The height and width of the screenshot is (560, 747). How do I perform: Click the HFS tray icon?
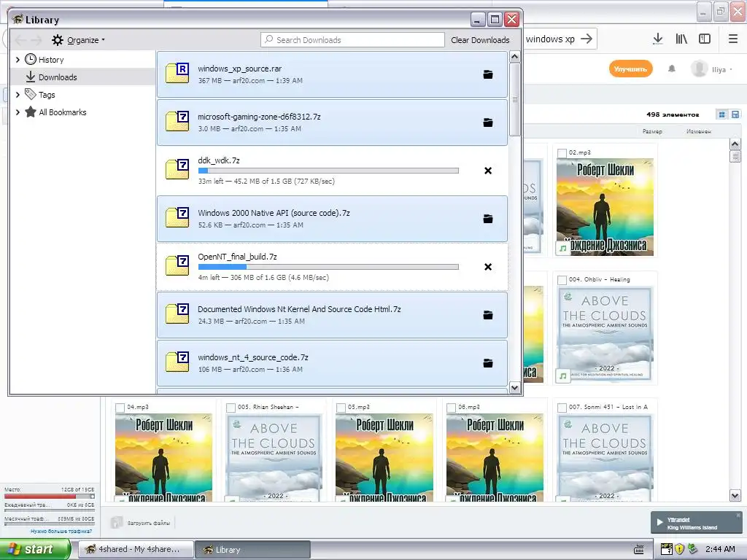667,549
